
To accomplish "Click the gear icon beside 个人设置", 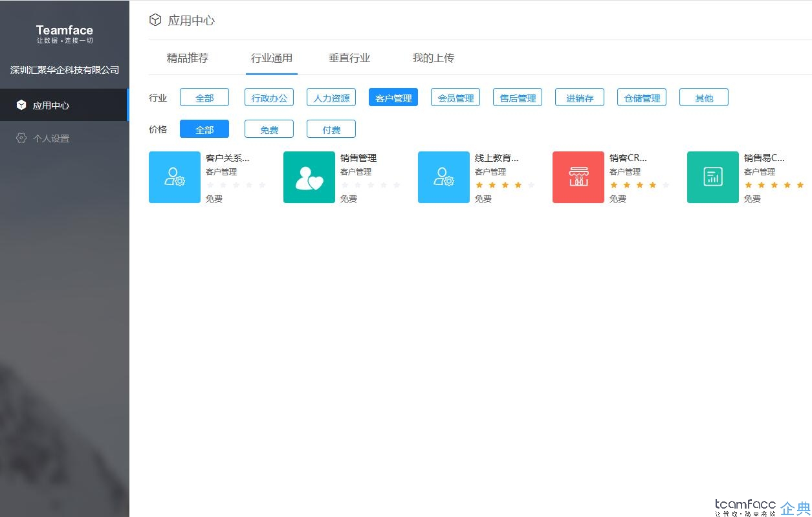I will [x=21, y=138].
